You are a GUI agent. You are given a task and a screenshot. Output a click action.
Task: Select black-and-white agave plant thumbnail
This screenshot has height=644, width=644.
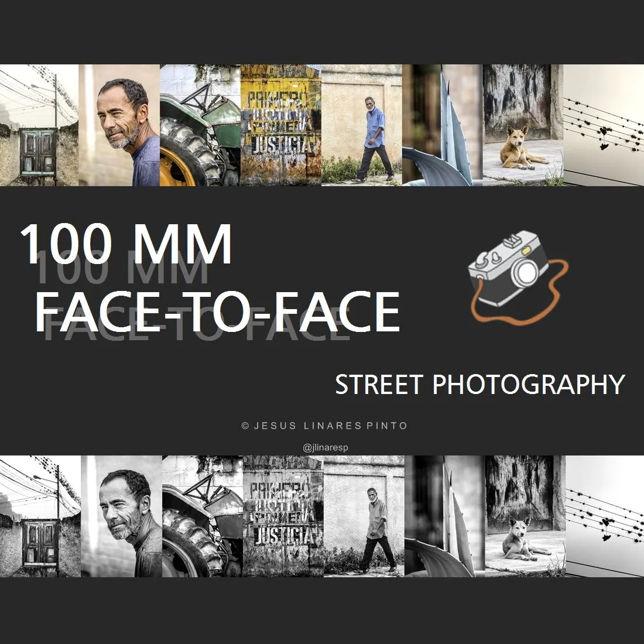click(445, 516)
